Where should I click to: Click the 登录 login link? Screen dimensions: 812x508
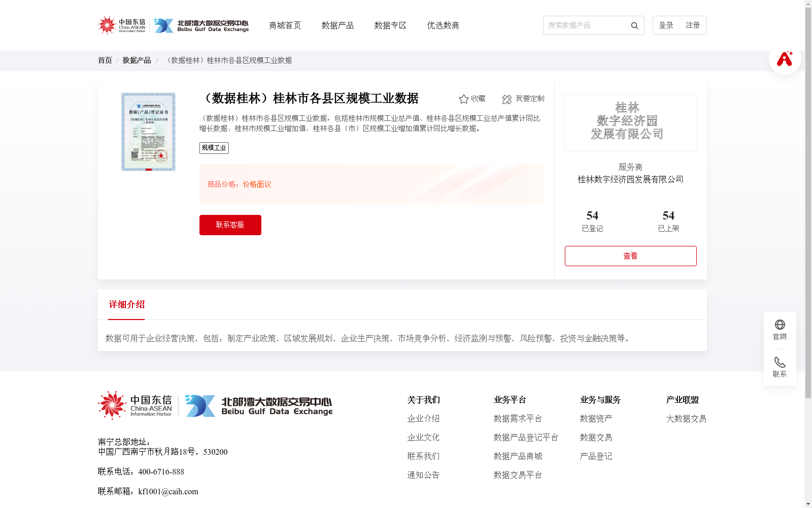pos(666,25)
